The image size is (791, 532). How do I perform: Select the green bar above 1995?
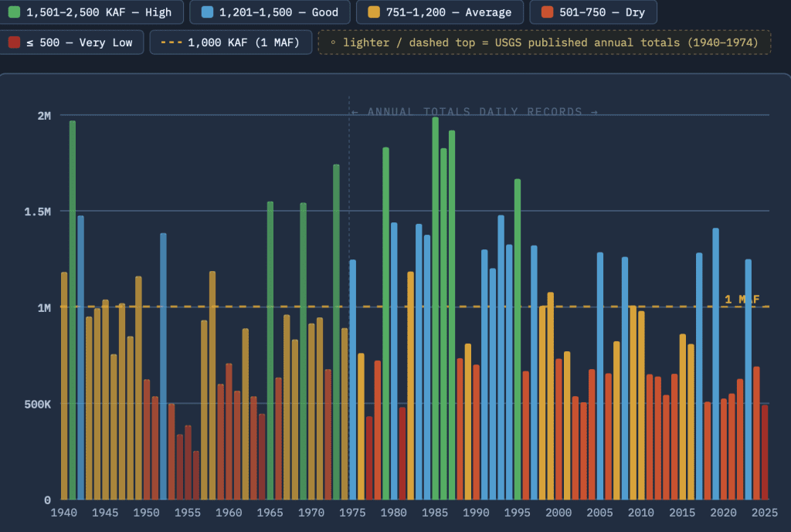click(x=518, y=340)
